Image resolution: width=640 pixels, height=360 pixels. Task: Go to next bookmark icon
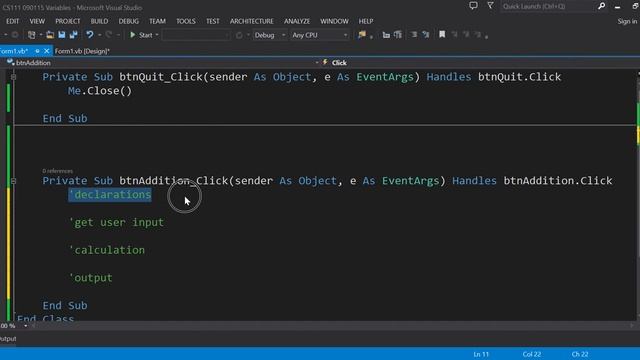pyautogui.click(x=466, y=35)
